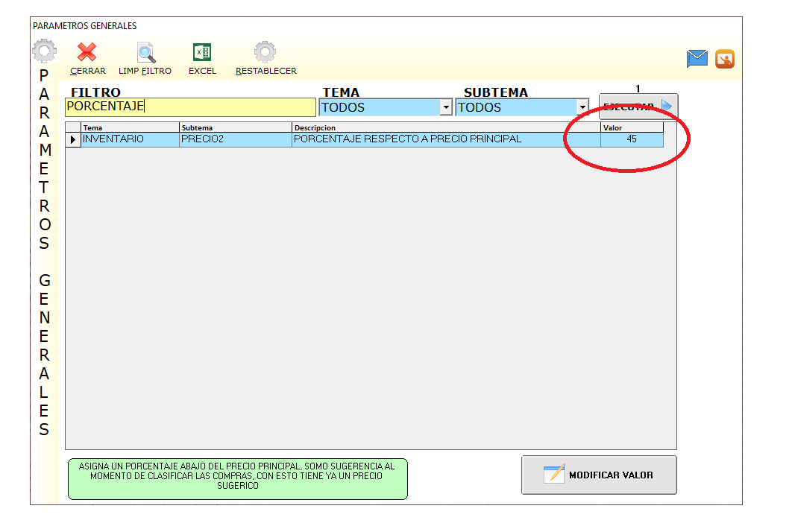The height and width of the screenshot is (532, 792).
Task: Open the blue envelope mail icon
Action: (697, 59)
